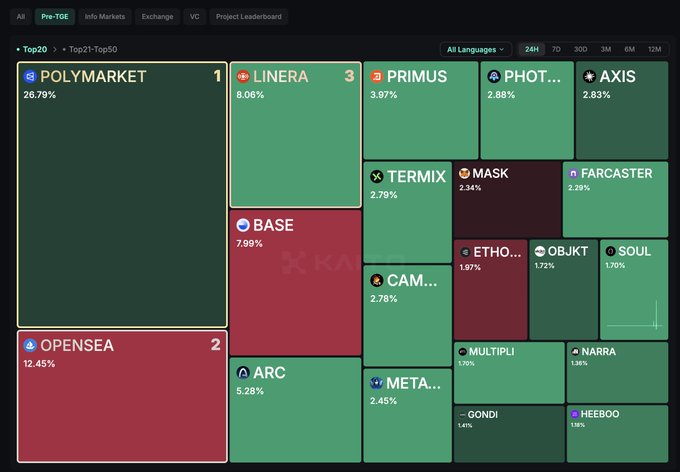This screenshot has width=680, height=472.
Task: Click the 2.79% value on Termix
Action: point(383,195)
